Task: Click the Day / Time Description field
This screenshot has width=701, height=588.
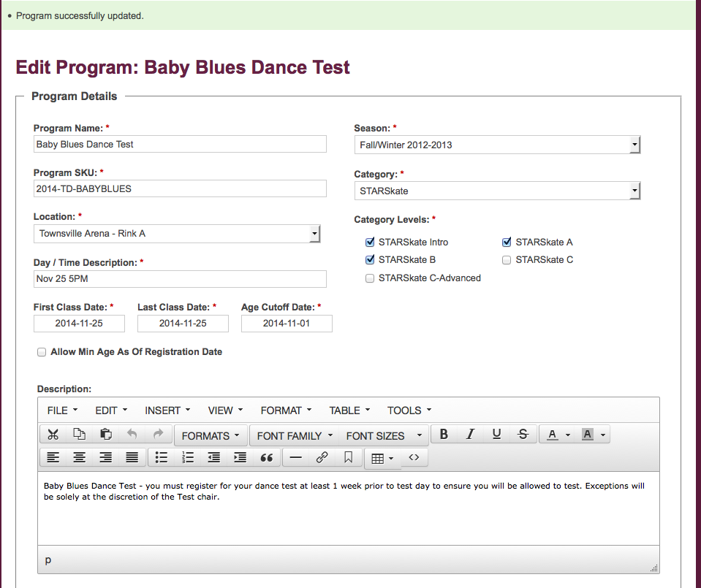Action: [180, 279]
